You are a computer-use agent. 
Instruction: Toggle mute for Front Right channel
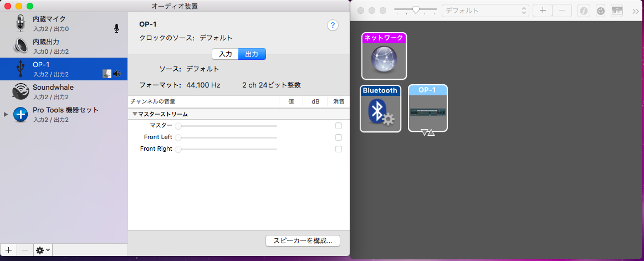pyautogui.click(x=339, y=149)
